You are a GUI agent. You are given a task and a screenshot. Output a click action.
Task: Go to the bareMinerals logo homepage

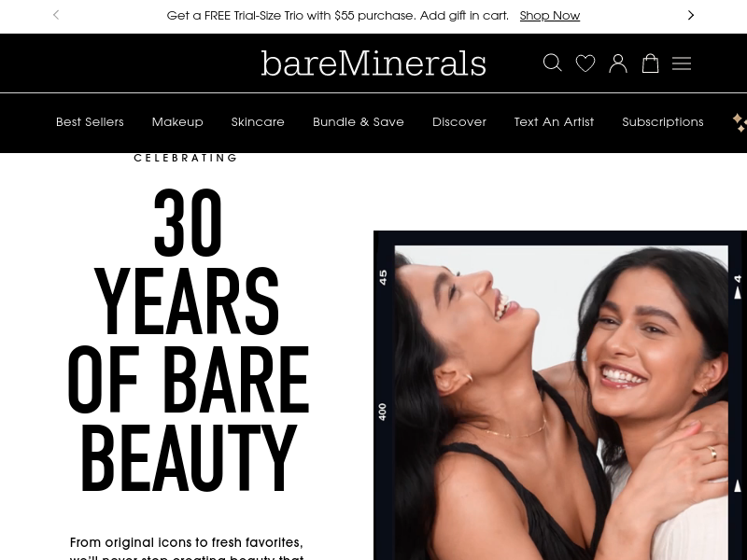373,63
